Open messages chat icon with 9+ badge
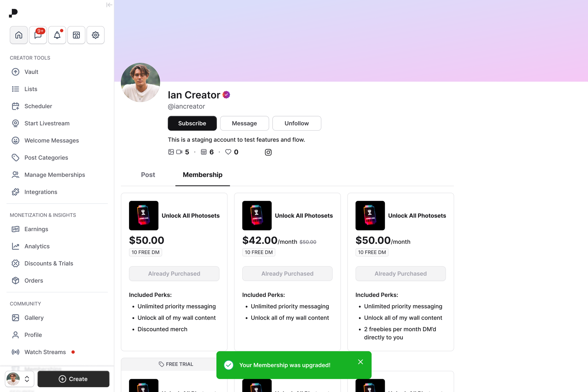Image resolution: width=588 pixels, height=392 pixels. [38, 35]
